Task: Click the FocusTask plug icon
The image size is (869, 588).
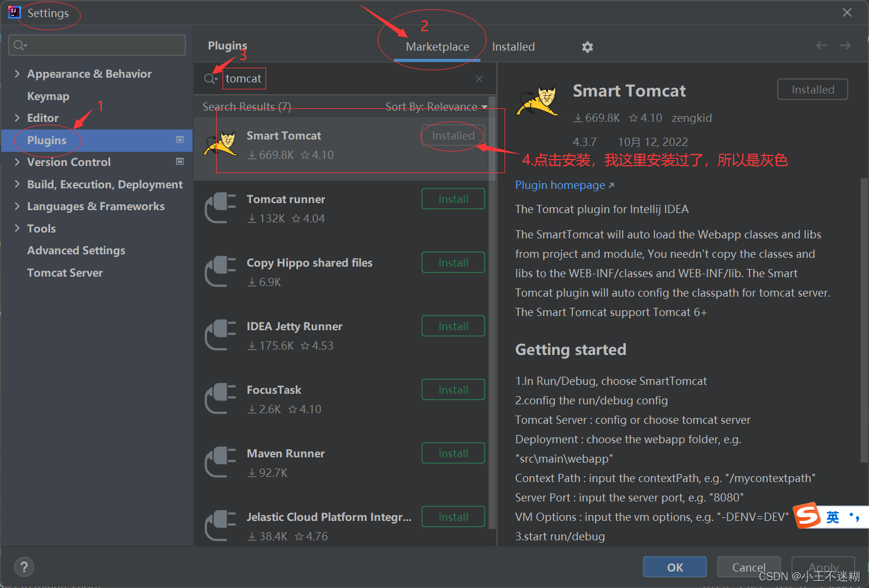Action: tap(220, 399)
